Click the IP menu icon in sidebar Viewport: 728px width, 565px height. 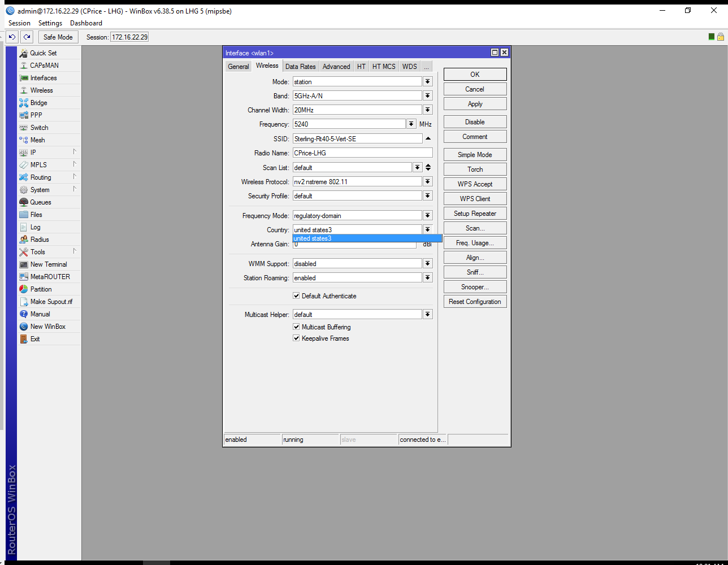pos(24,153)
